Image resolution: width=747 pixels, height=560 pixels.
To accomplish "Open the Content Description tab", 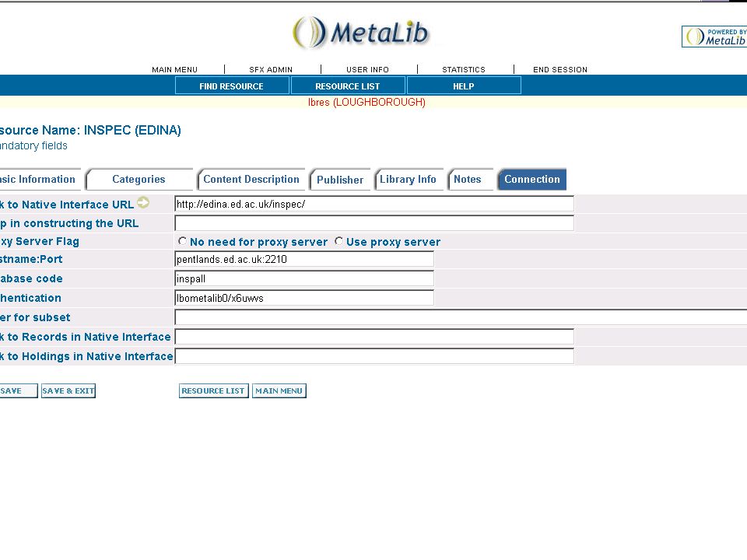I will [x=251, y=180].
